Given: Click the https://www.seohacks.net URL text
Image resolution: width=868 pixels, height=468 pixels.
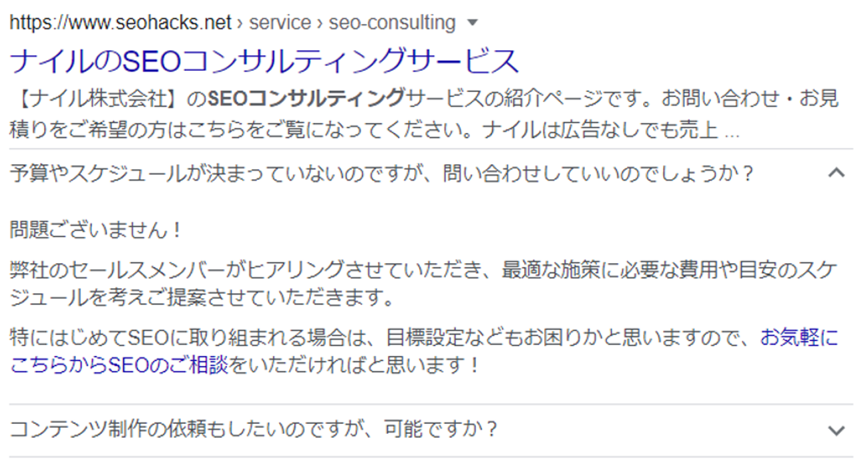Looking at the screenshot, I should click(x=120, y=23).
